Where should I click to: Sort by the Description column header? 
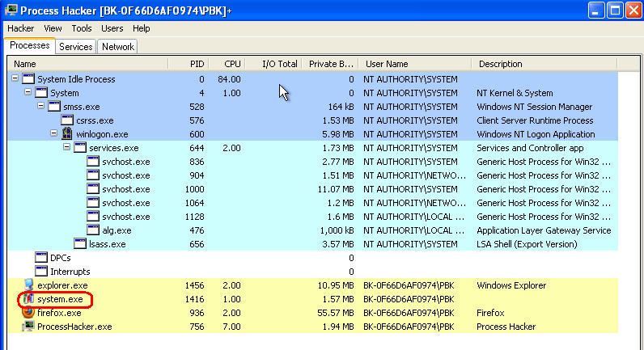544,64
